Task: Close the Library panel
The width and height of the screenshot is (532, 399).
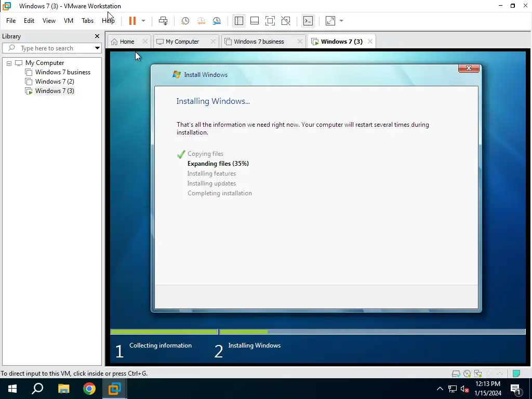Action: pos(97,36)
